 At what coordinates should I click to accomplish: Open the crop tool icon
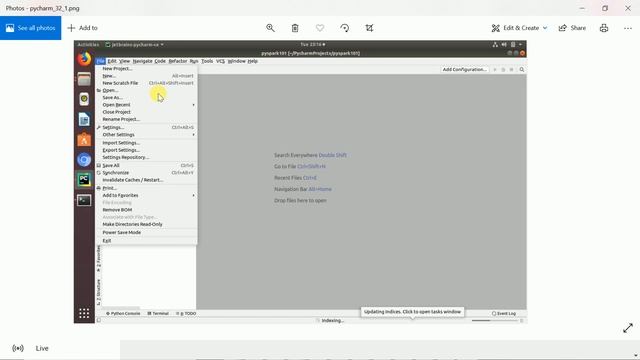point(369,28)
